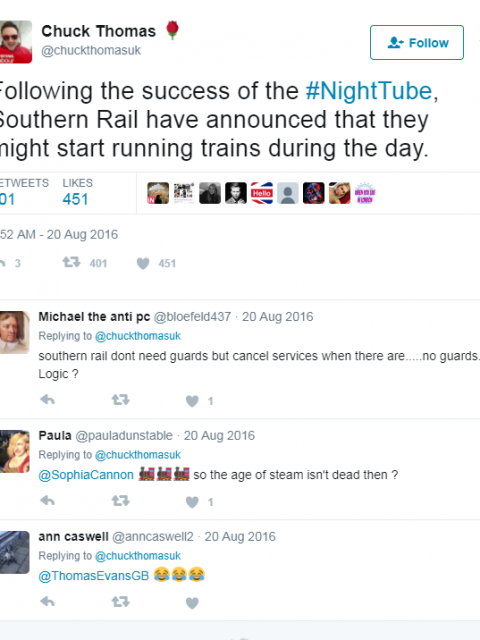Retweet Michael the anti pc's reply
The width and height of the screenshot is (480, 640).
(x=120, y=400)
